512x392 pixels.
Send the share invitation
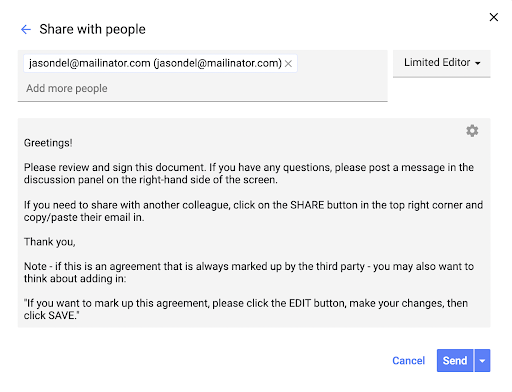[x=455, y=360]
